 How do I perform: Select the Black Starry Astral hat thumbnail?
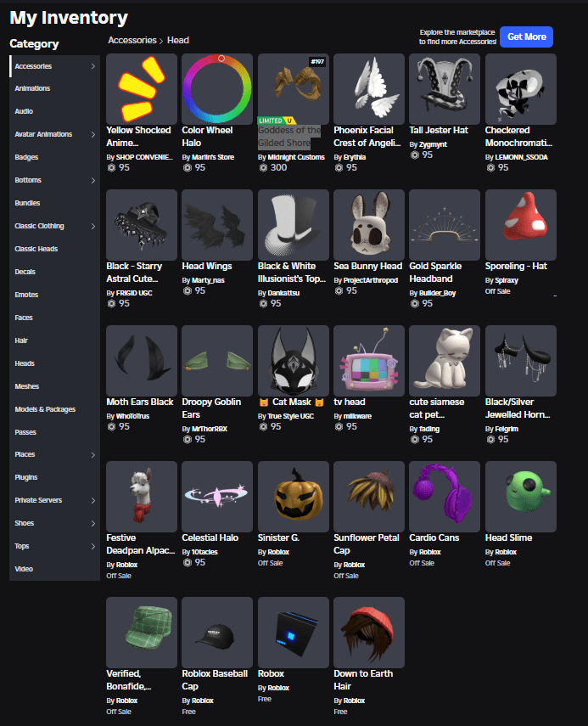click(x=142, y=224)
